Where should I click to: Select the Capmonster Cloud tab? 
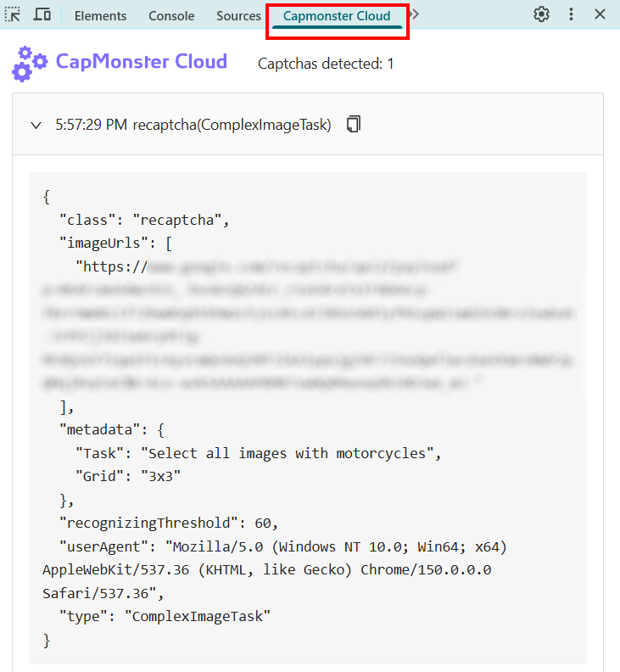point(337,16)
